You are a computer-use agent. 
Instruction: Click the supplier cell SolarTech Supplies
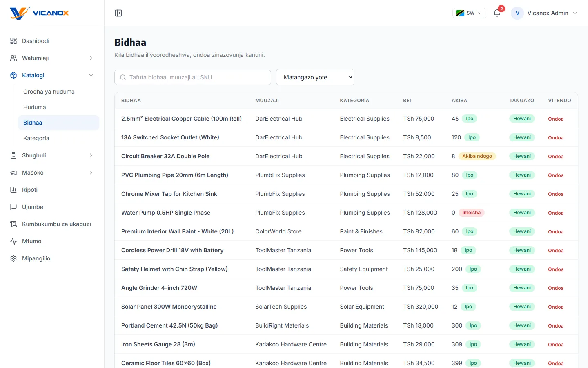281,307
